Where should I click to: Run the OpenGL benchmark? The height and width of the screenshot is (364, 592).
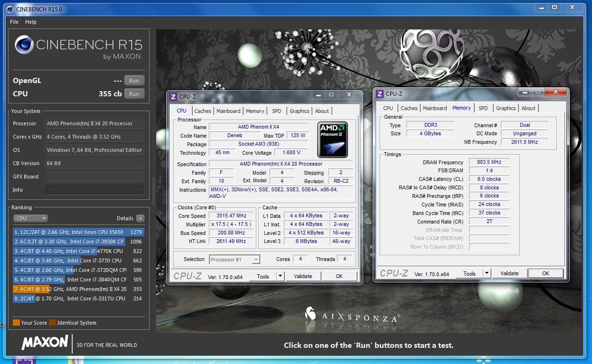(134, 81)
